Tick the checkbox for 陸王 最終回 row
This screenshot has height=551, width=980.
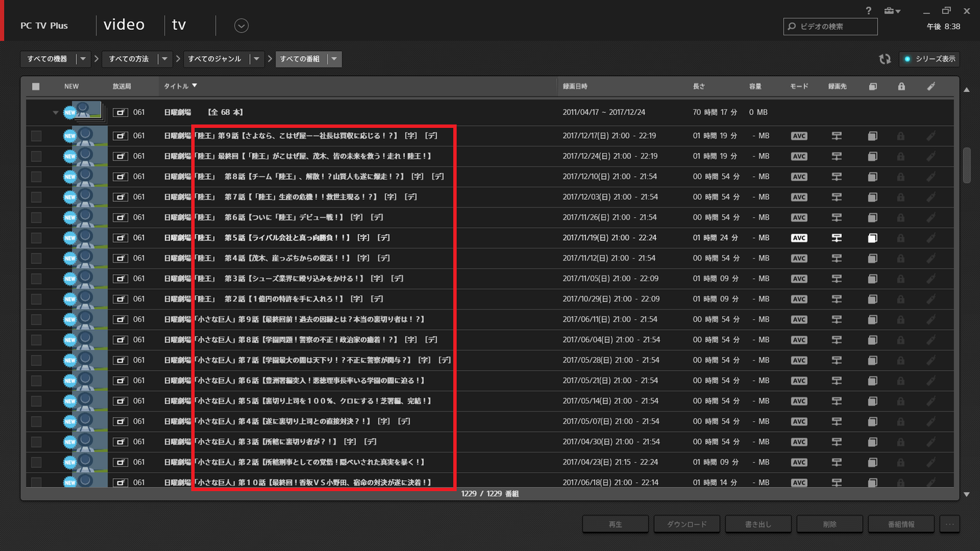click(36, 156)
